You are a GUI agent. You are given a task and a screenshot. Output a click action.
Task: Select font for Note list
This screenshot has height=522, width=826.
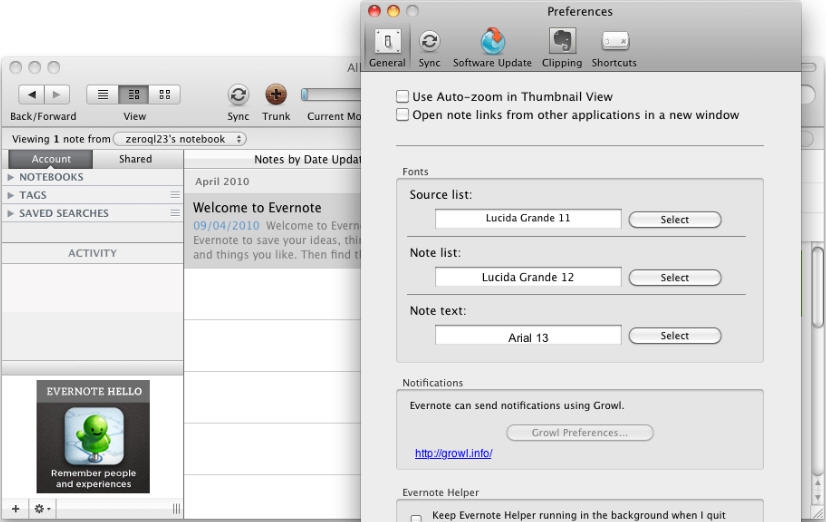coord(675,278)
